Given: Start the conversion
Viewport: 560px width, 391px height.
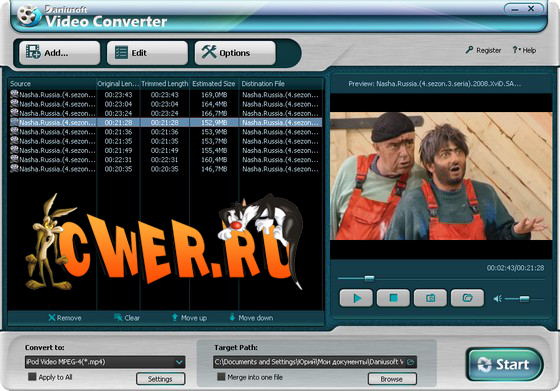Looking at the screenshot, I should [505, 365].
